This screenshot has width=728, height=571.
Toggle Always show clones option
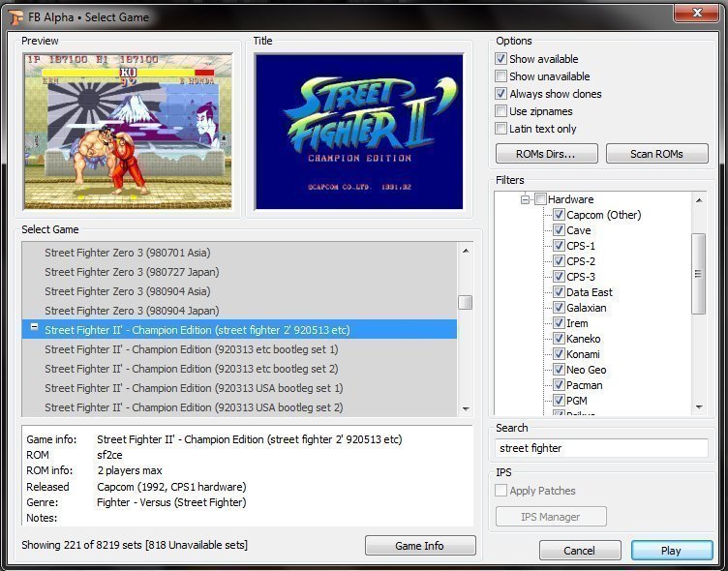click(x=500, y=94)
